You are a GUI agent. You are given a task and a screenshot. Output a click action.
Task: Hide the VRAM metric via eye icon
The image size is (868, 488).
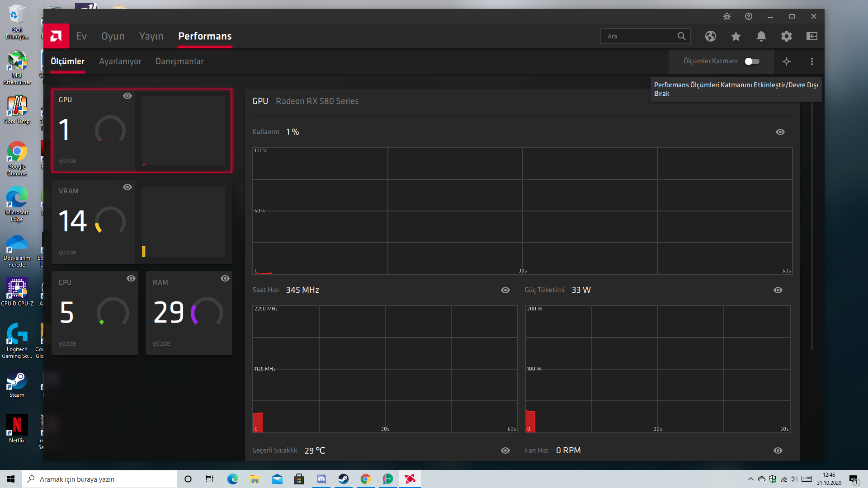pos(127,187)
